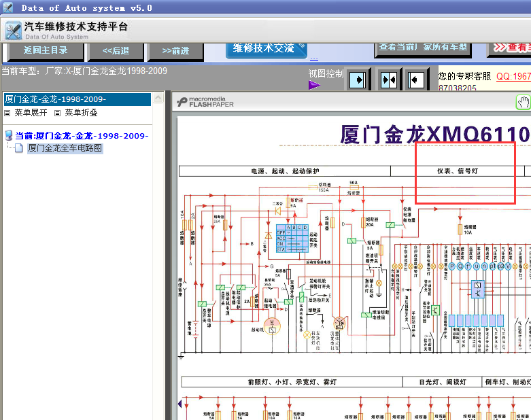Open the 厦门金龙全车电路图 document
The width and height of the screenshot is (531, 420).
[65, 148]
